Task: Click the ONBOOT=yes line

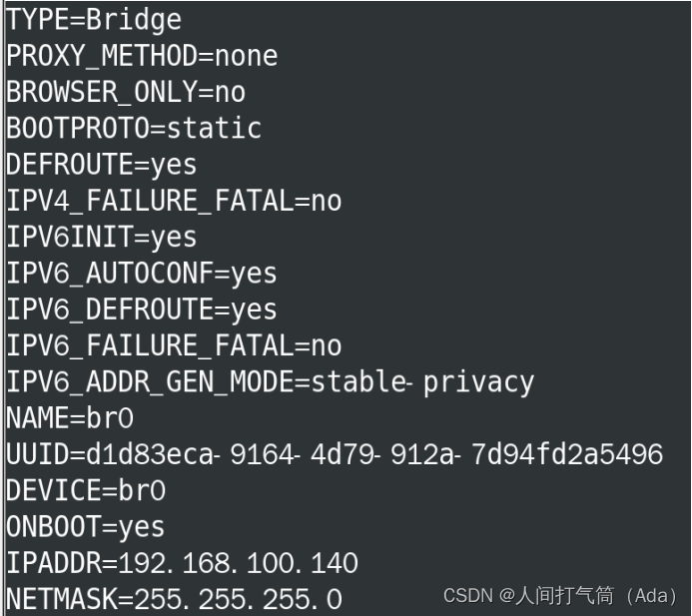Action: click(x=86, y=526)
